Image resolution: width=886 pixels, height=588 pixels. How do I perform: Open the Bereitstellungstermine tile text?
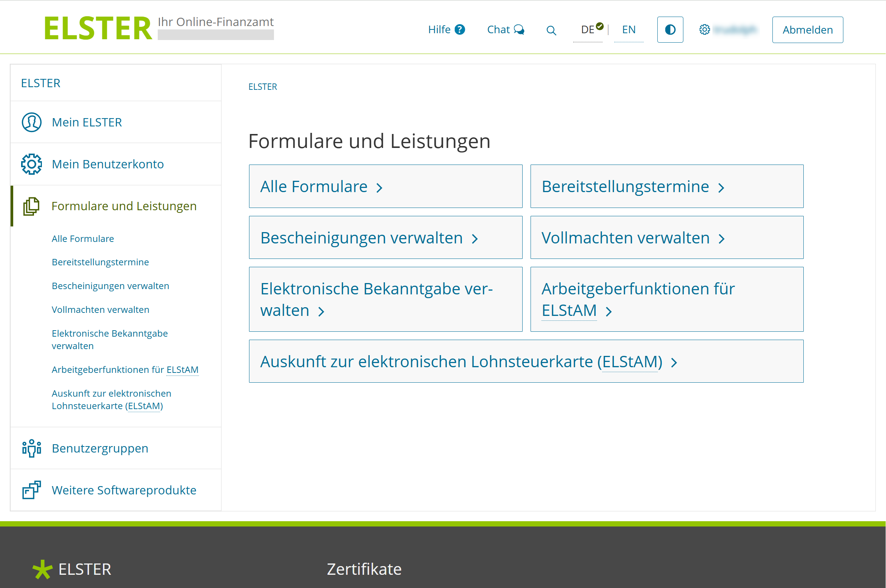tap(625, 186)
